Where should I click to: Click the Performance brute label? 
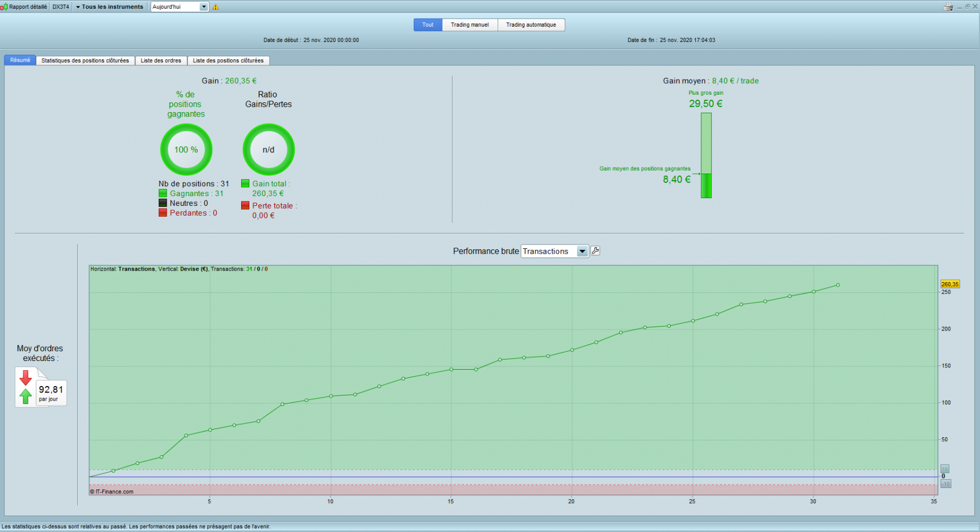486,251
